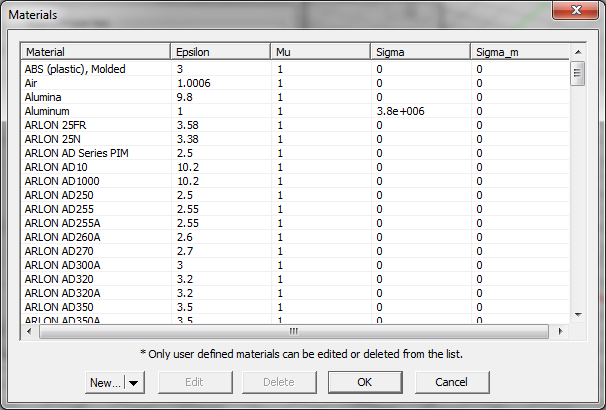The width and height of the screenshot is (606, 410).
Task: Click the disabled Delete button
Action: click(x=279, y=382)
